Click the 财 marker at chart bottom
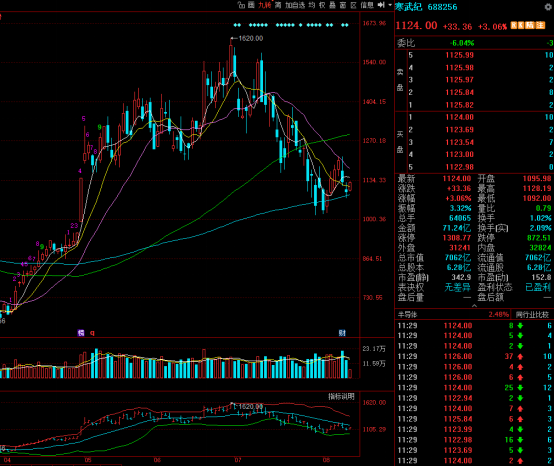Image resolution: width=554 pixels, height=466 pixels. click(342, 333)
